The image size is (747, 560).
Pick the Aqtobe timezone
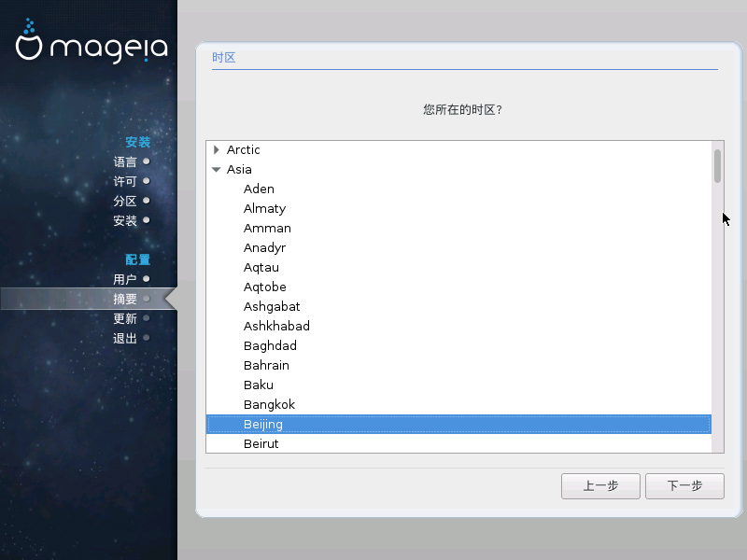[x=265, y=287]
